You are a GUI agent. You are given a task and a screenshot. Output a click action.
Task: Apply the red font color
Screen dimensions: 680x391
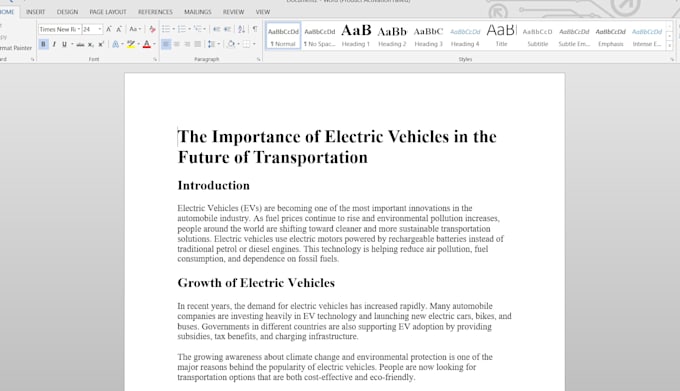pos(147,44)
